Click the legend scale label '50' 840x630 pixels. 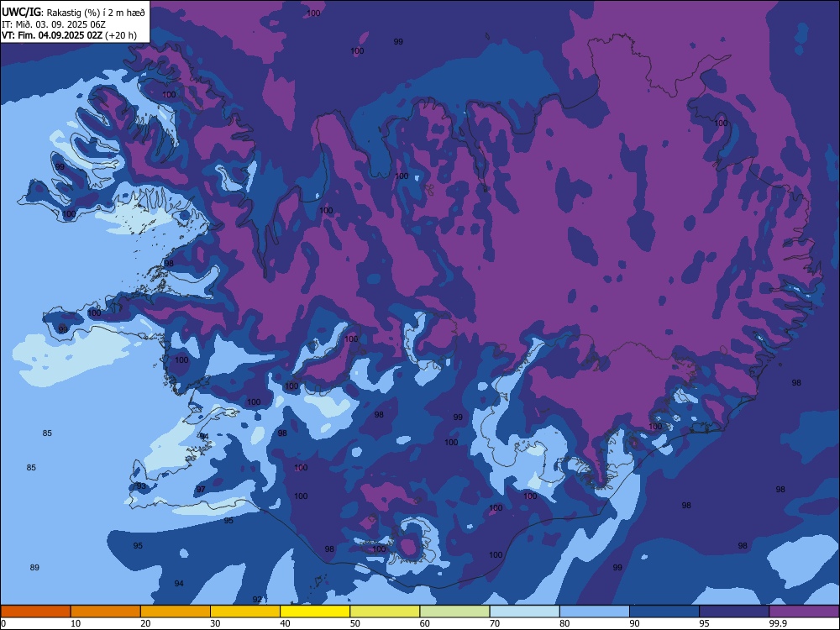[x=355, y=623]
